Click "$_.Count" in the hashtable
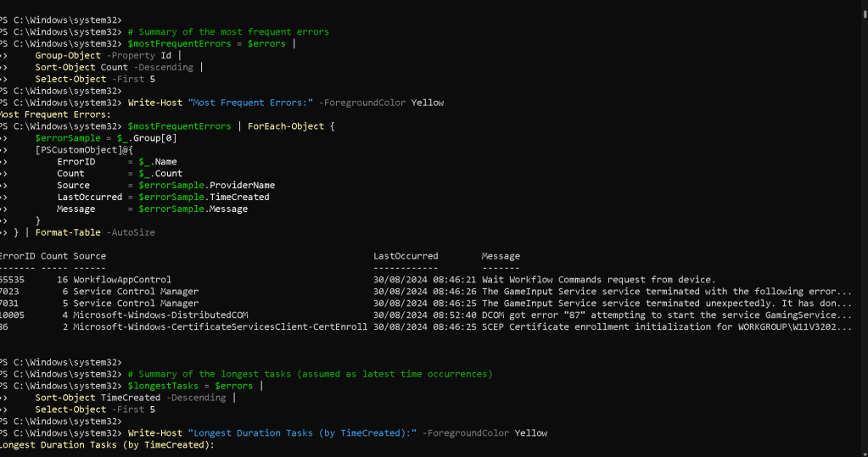868x457 pixels. tap(160, 174)
